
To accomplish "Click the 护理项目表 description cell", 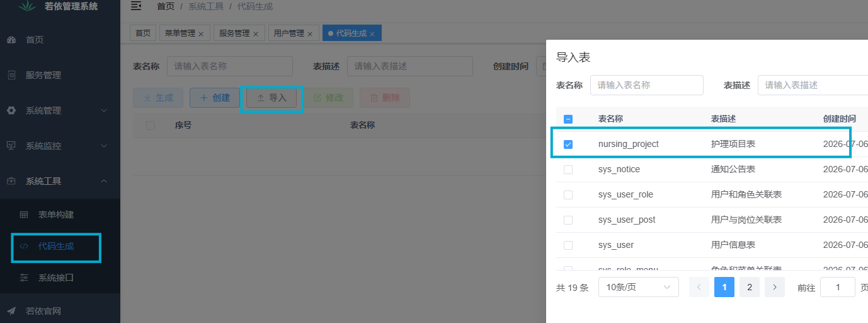I will click(733, 144).
